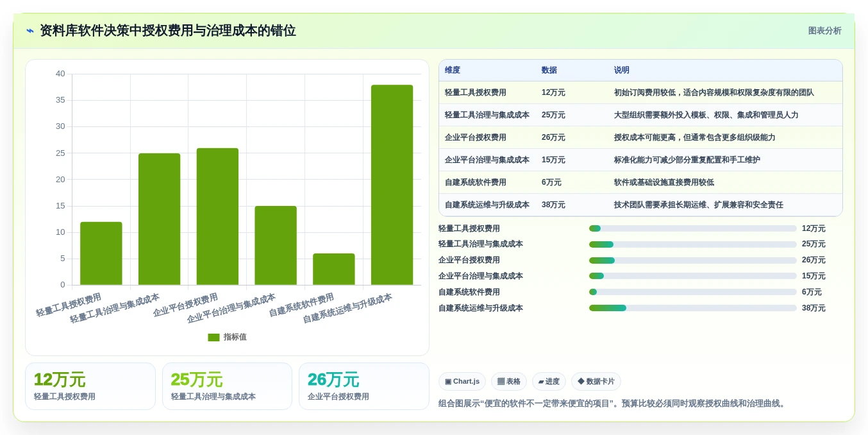Click the 自建系统运维与升级成本 progress bar
This screenshot has width=868, height=435.
[693, 308]
